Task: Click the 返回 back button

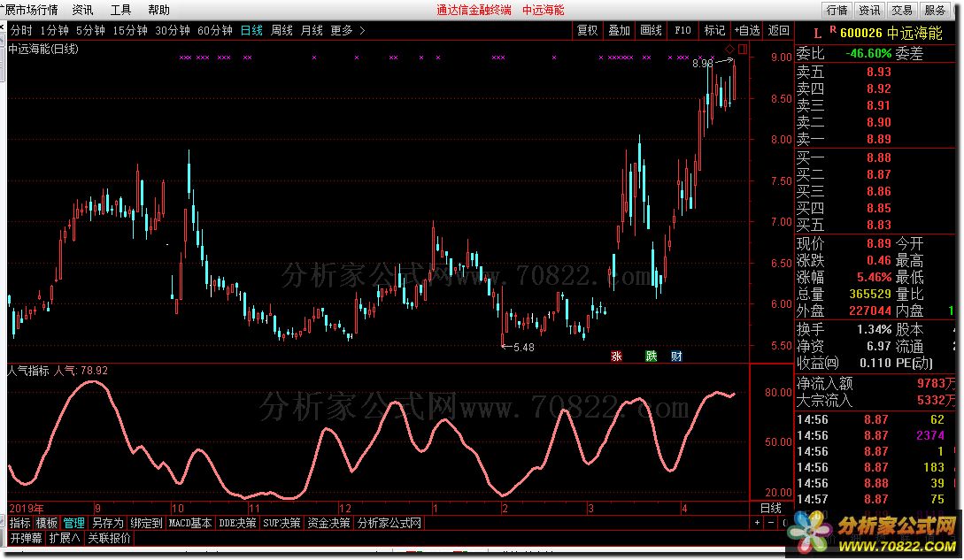Action: point(778,30)
